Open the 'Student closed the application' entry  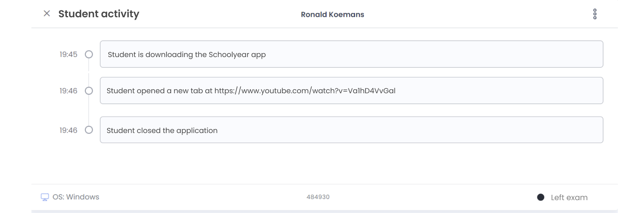(351, 130)
